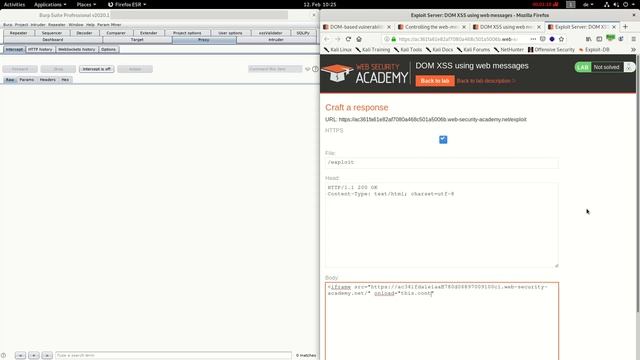Close the DOM XSS using web messages tab
Viewport: 640px width, 360px height.
pos(539,27)
